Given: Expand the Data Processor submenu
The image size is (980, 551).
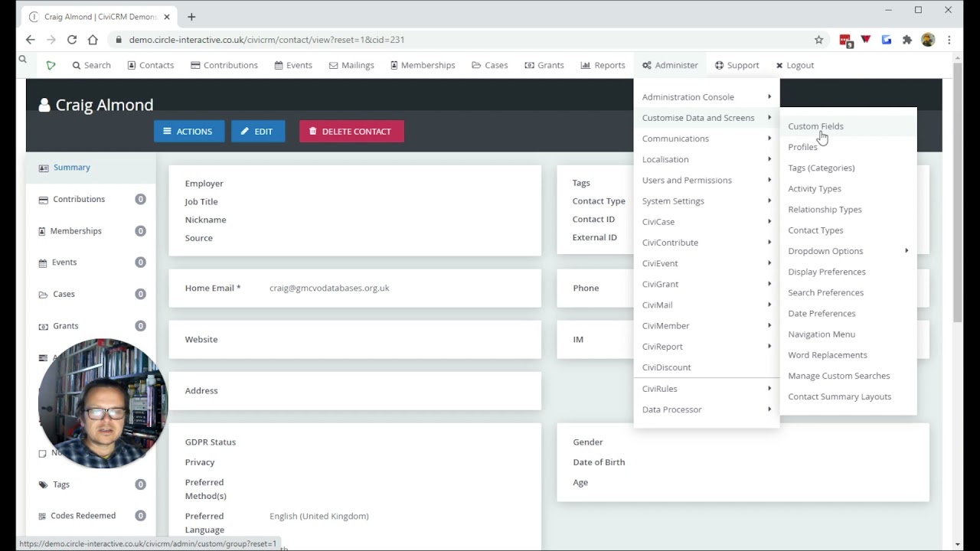Looking at the screenshot, I should click(706, 409).
